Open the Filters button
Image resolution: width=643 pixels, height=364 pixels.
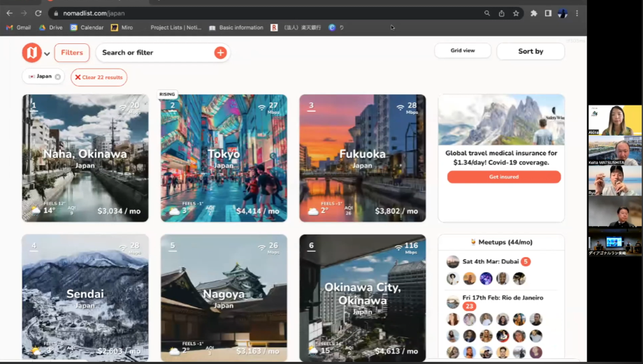(72, 52)
